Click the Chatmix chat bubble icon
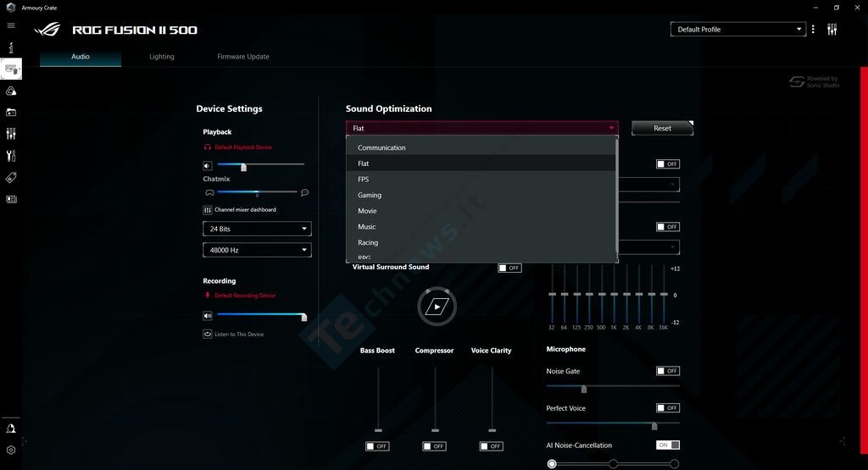 [304, 192]
